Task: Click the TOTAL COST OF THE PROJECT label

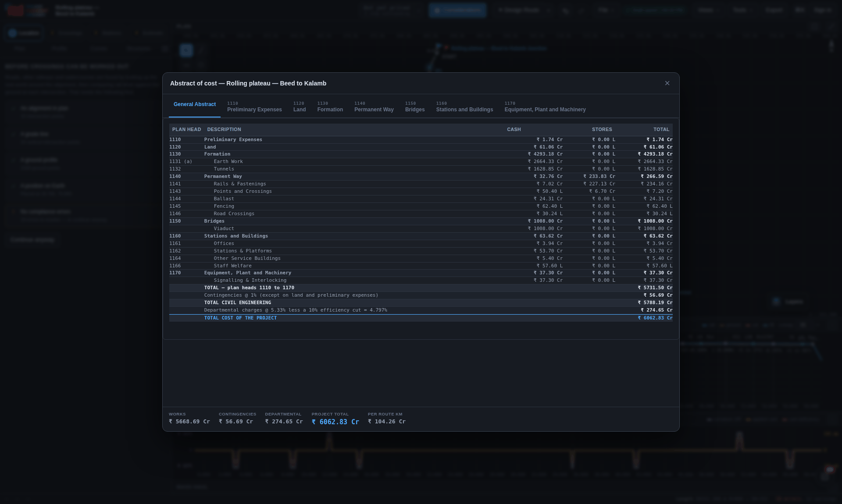Action: (x=240, y=318)
